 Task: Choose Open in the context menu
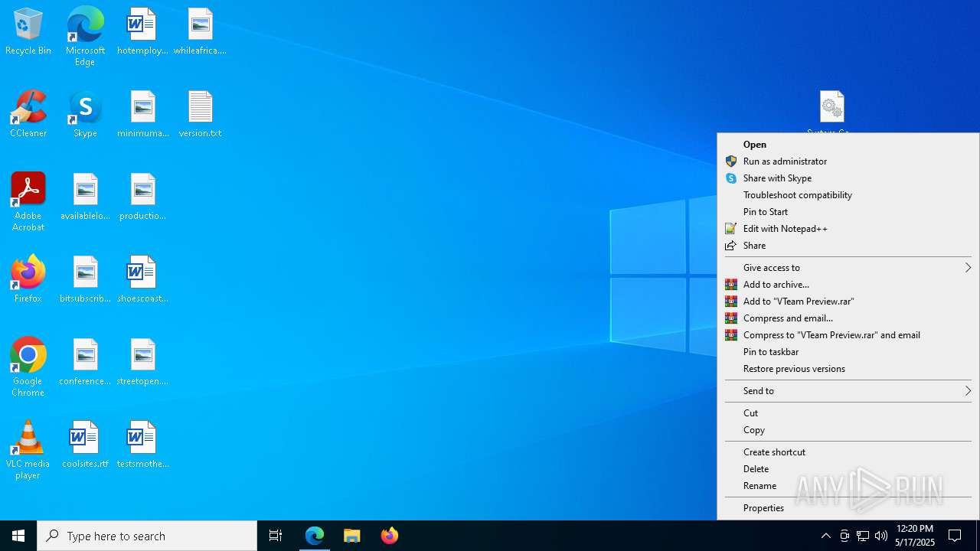click(x=848, y=145)
